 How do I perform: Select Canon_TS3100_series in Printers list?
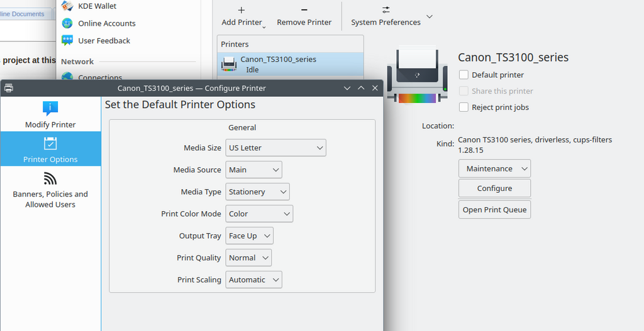291,65
